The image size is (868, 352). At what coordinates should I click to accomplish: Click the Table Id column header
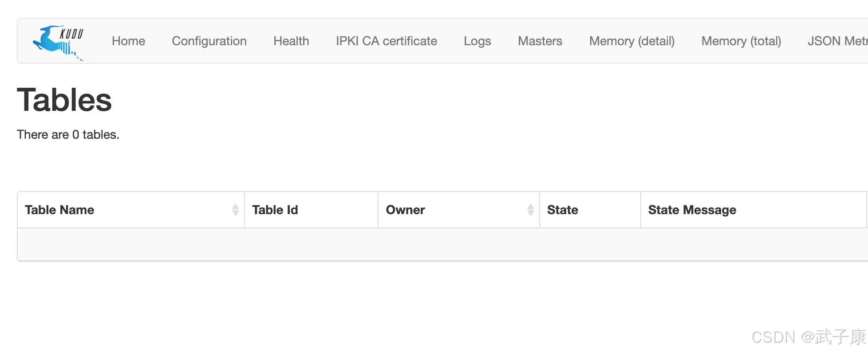(275, 210)
